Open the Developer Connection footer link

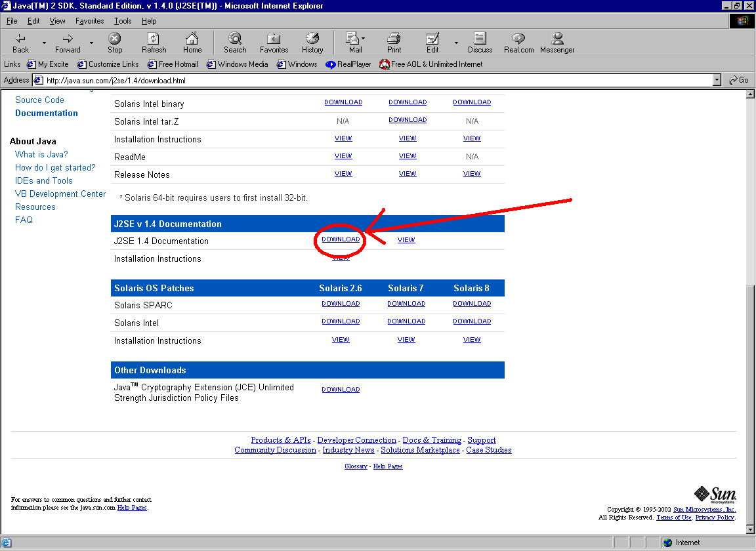click(x=357, y=439)
